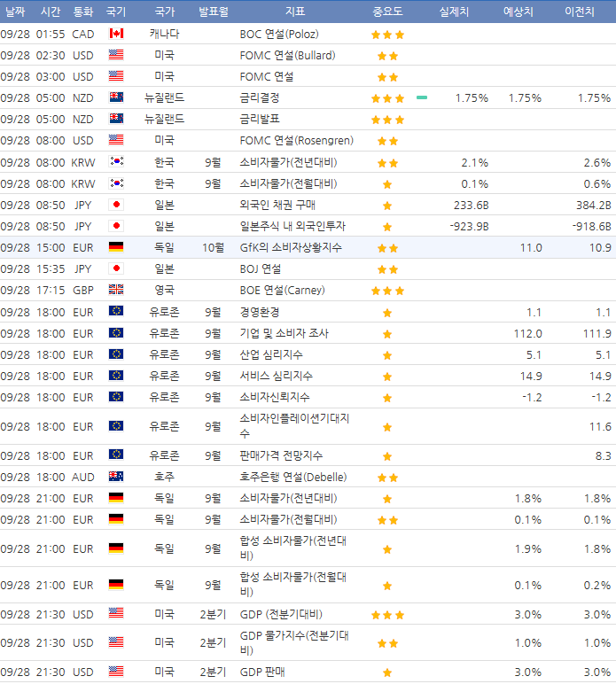Image resolution: width=616 pixels, height=684 pixels.
Task: Click the EU flag in the 경영환경 row
Action: (116, 312)
